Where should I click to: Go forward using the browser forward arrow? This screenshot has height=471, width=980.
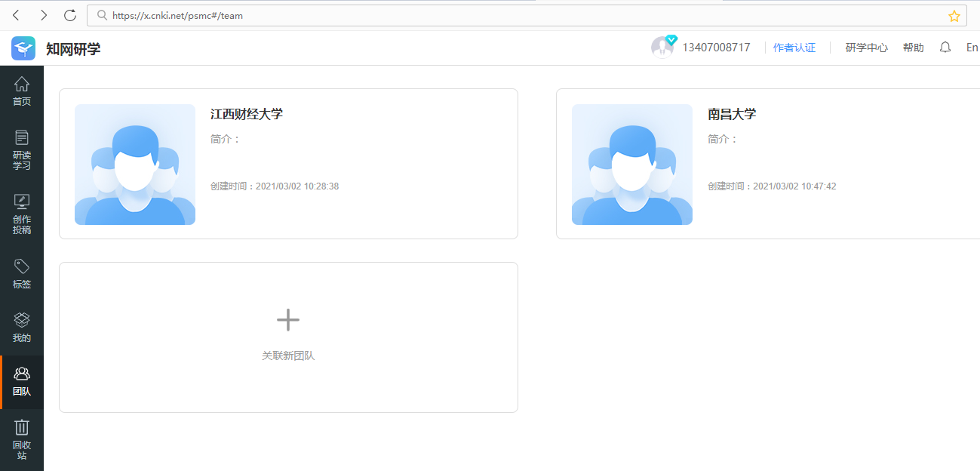tap(43, 15)
